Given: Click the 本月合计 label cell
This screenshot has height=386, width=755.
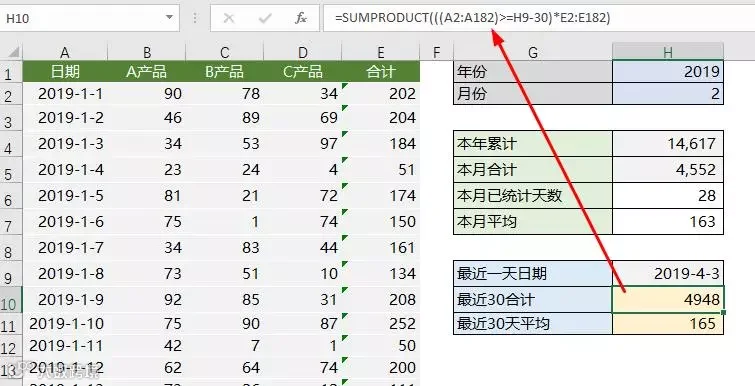Looking at the screenshot, I should pos(533,169).
